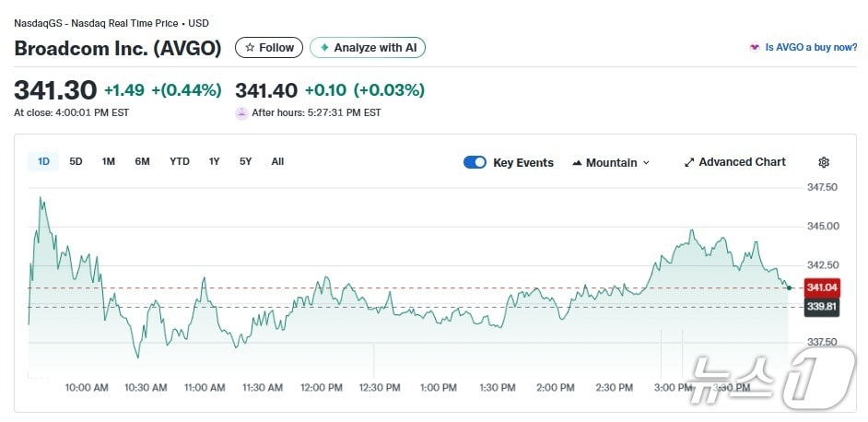
Task: Click the red 341.04 price label
Action: point(821,287)
